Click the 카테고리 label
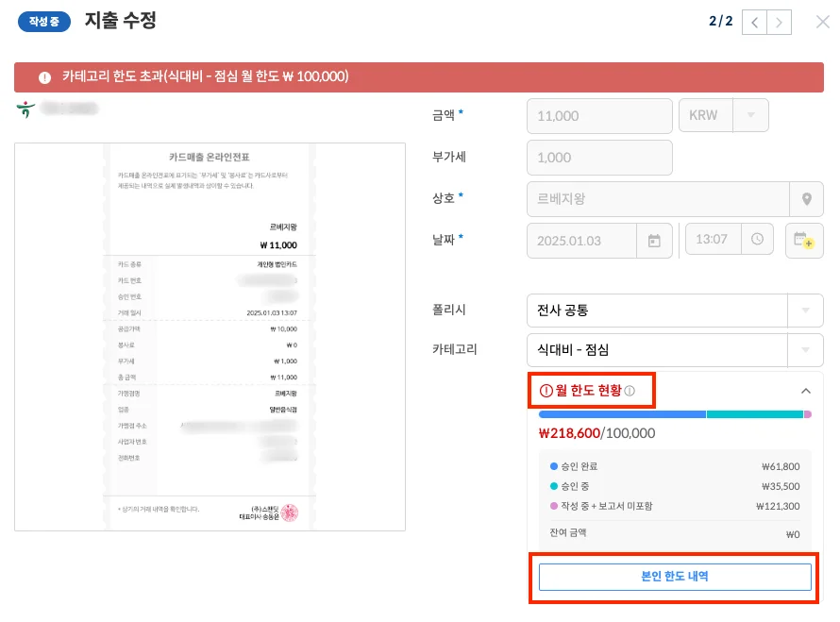This screenshot has height=622, width=840. [x=454, y=349]
